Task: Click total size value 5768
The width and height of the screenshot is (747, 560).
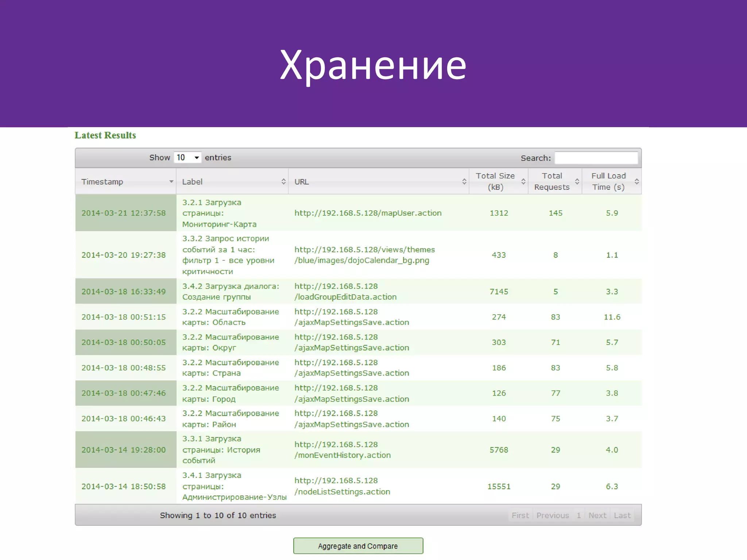Action: (x=499, y=450)
